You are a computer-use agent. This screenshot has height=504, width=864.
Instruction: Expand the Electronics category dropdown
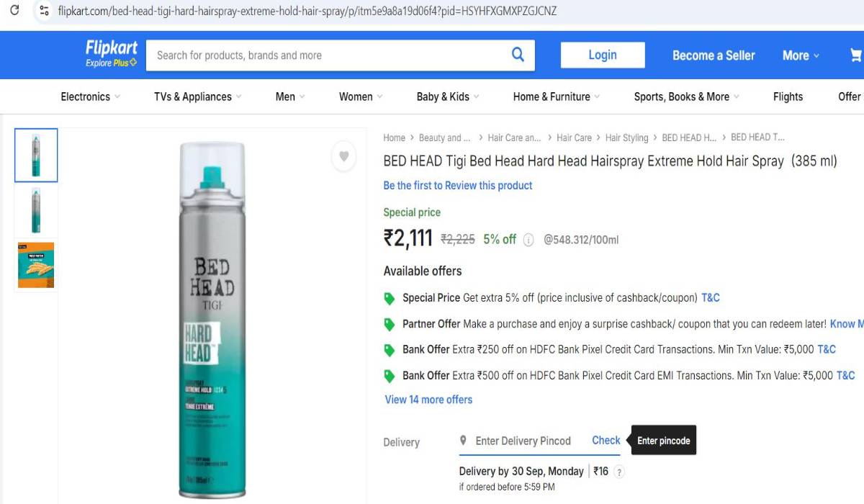91,96
